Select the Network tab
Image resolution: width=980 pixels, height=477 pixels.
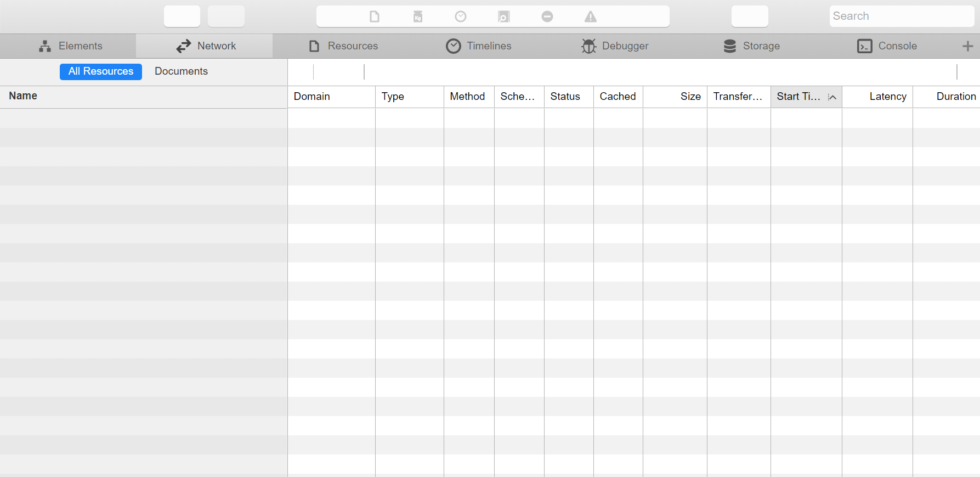(205, 46)
